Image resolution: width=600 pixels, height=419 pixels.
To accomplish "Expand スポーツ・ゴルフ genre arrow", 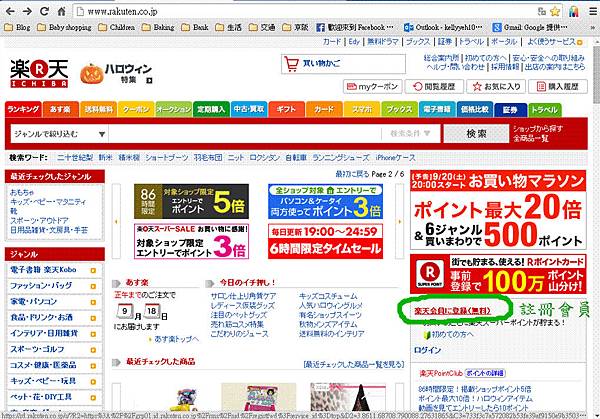I will pos(93,350).
